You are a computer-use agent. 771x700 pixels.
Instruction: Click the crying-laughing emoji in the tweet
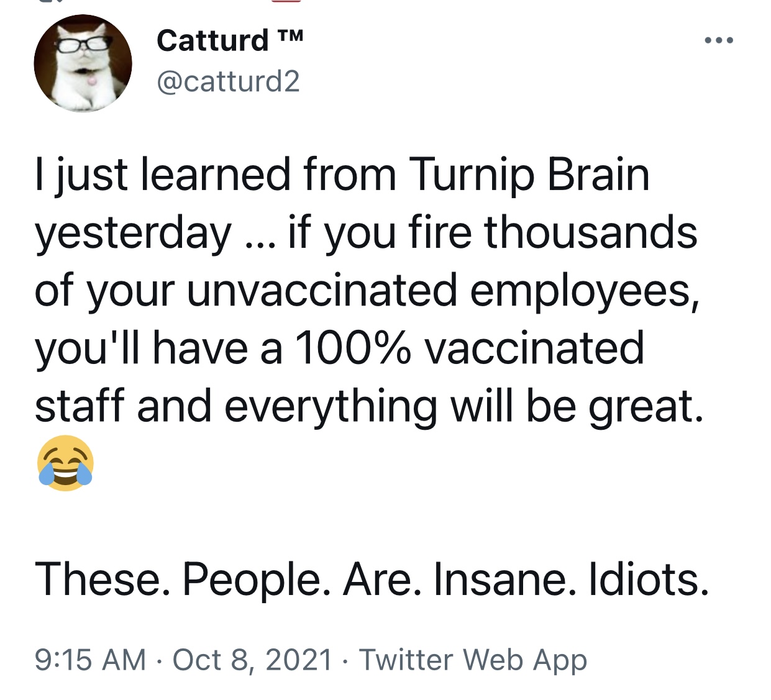65,463
